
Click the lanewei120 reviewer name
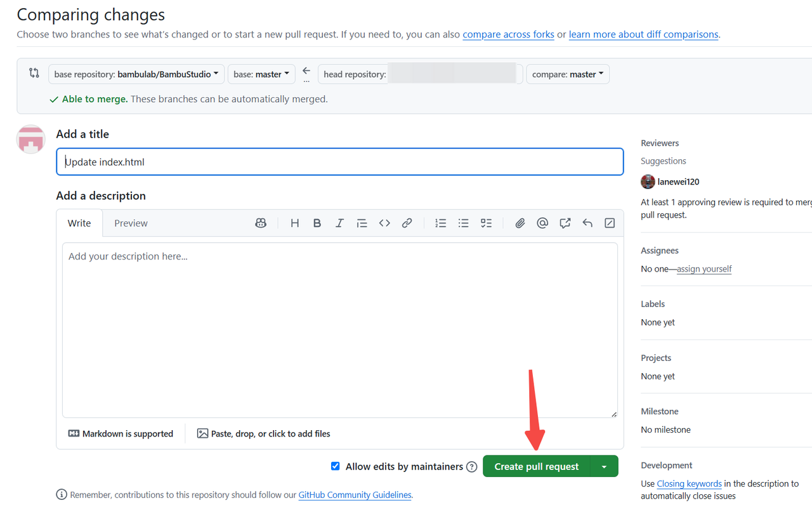[679, 181]
